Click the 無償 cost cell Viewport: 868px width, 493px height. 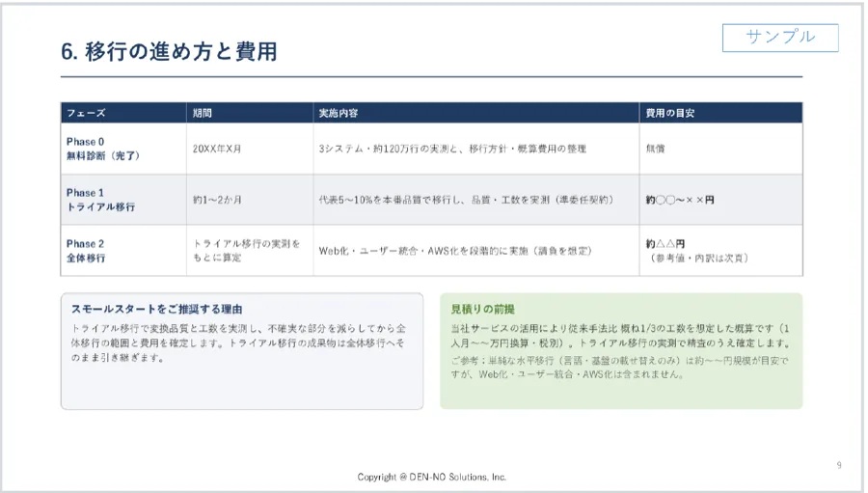coord(720,149)
